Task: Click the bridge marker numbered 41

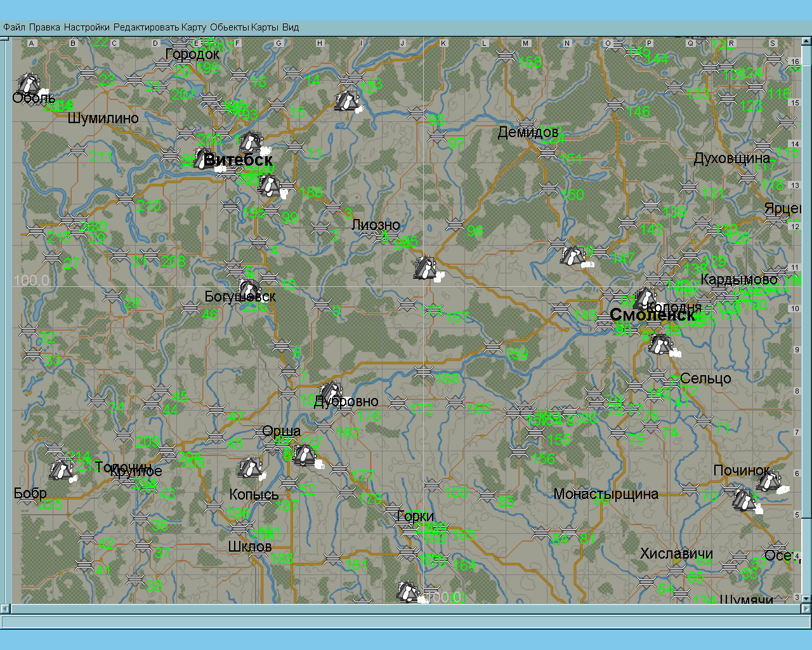Action: click(x=84, y=564)
